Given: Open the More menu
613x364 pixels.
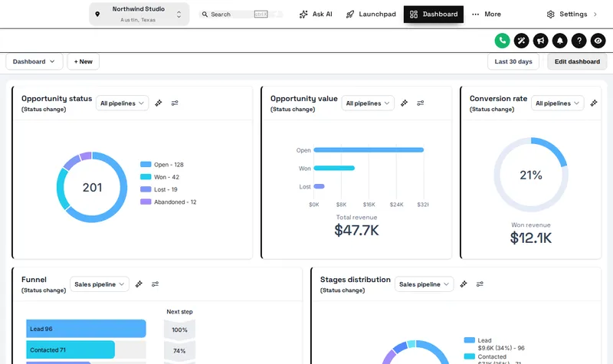Looking at the screenshot, I should pyautogui.click(x=487, y=15).
